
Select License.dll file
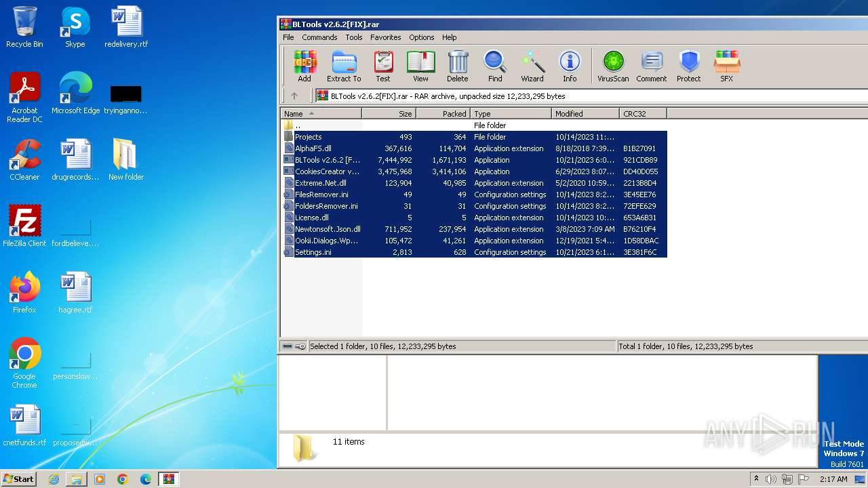pos(474,218)
